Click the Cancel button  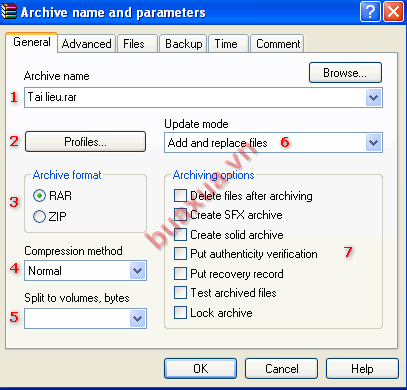coord(281,369)
